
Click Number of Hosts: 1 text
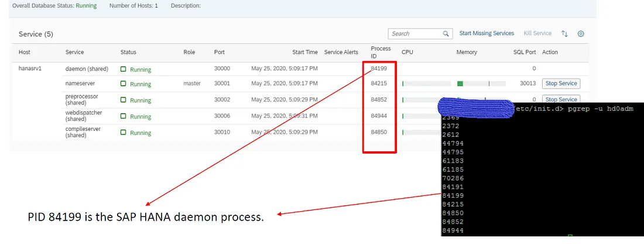click(x=133, y=6)
